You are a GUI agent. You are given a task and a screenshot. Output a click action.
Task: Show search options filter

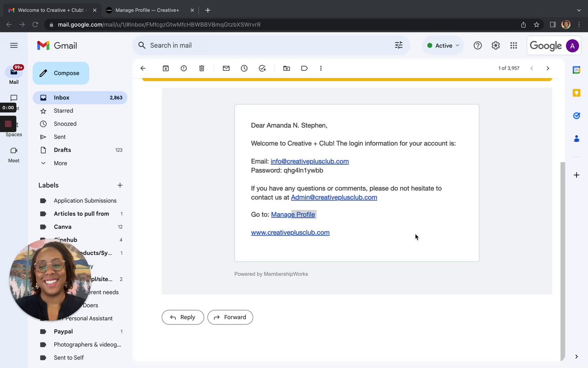coord(399,45)
